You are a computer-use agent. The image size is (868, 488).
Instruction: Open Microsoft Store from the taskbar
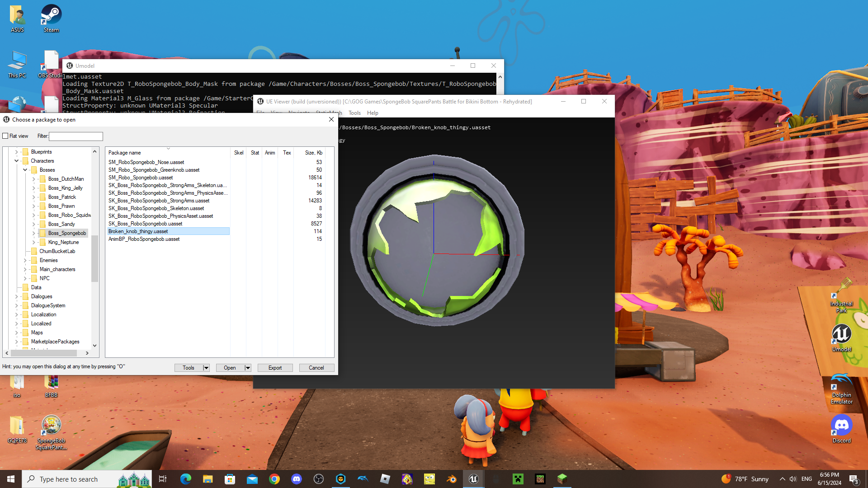tap(230, 479)
